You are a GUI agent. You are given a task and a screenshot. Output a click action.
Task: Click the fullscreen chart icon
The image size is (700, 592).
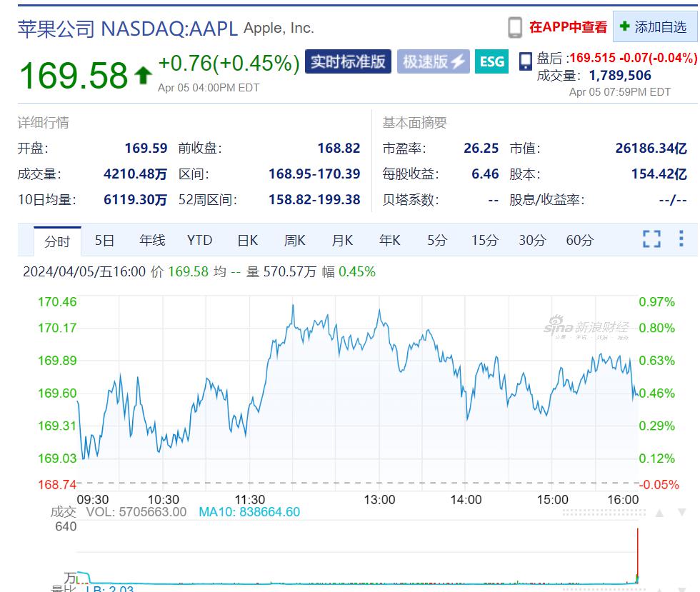651,239
